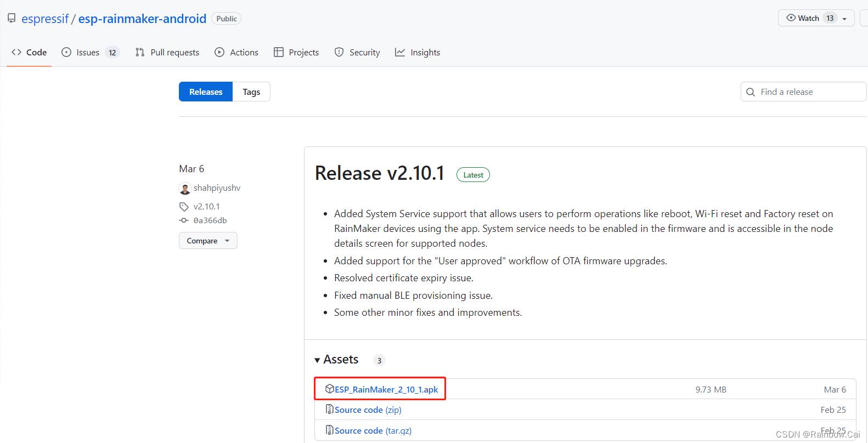
Task: Select the Releases button
Action: pyautogui.click(x=206, y=92)
